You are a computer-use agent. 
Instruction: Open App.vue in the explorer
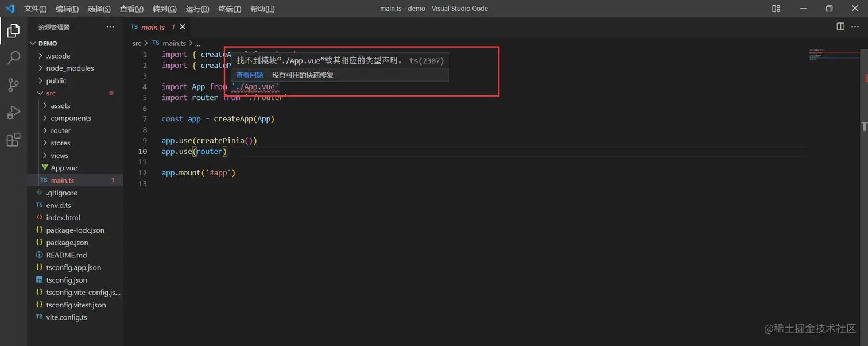pos(75,168)
